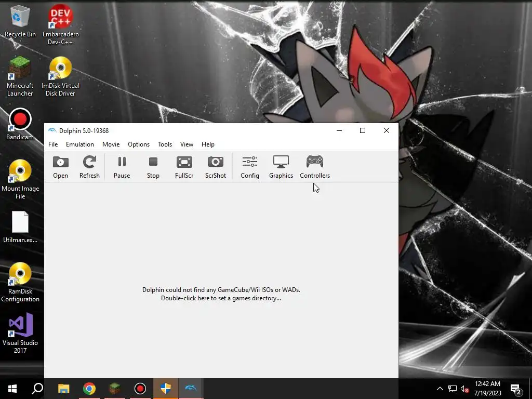Open the Help menu
Screen dimensions: 532x399
point(208,144)
